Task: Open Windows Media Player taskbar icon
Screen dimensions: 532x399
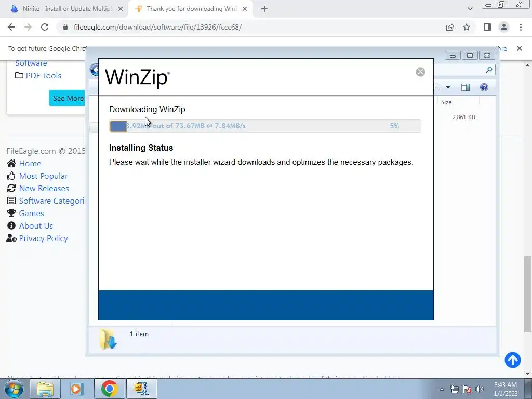Action: [x=76, y=389]
